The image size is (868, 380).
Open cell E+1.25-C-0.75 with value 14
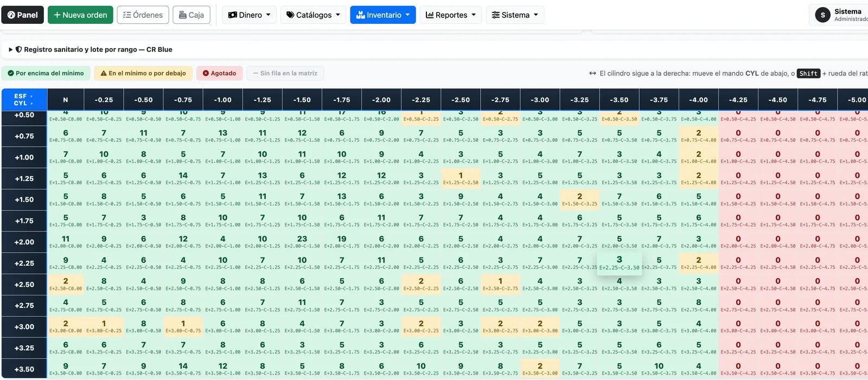tap(183, 178)
